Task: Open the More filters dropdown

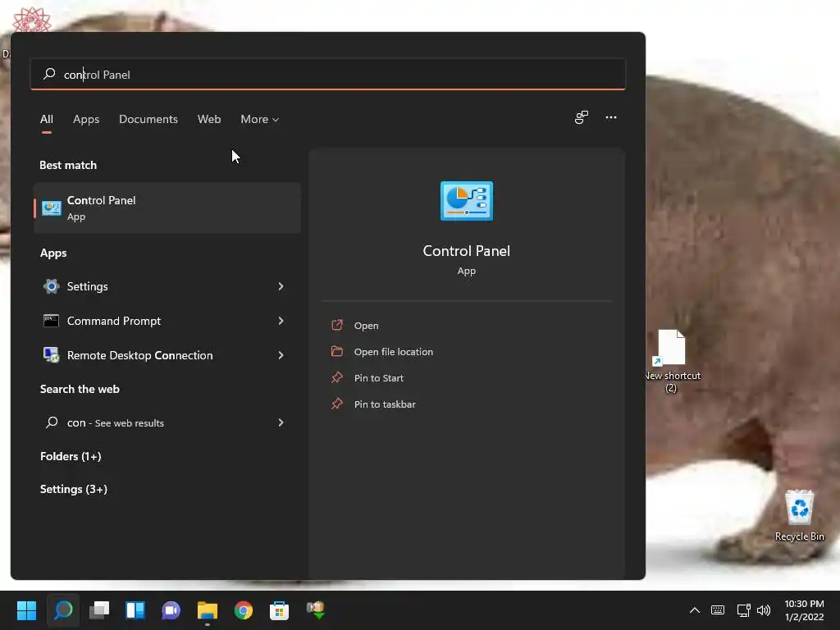Action: [x=260, y=119]
